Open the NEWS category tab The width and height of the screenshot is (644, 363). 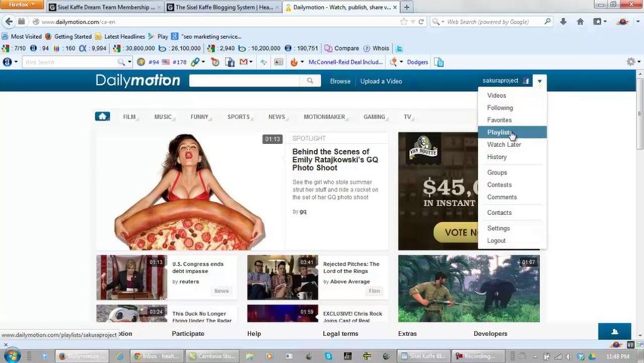[277, 117]
